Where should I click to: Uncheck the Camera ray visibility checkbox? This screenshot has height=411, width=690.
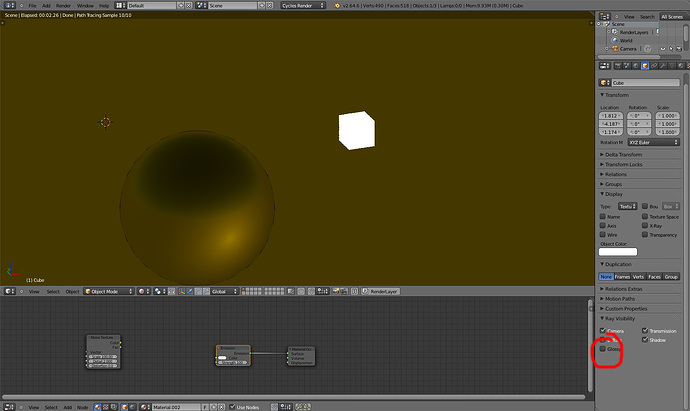coord(602,330)
